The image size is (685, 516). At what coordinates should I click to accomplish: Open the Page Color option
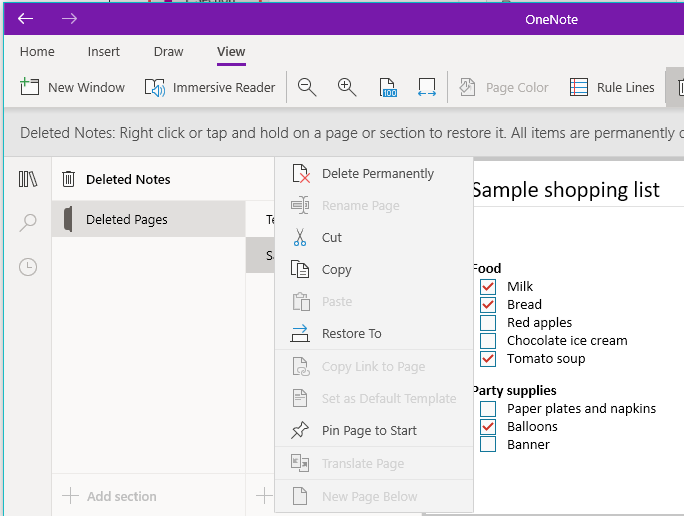click(x=504, y=87)
